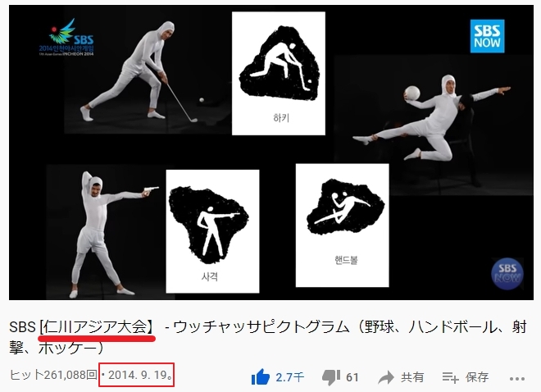
Task: Click the 2.7千 like count
Action: pyautogui.click(x=289, y=377)
